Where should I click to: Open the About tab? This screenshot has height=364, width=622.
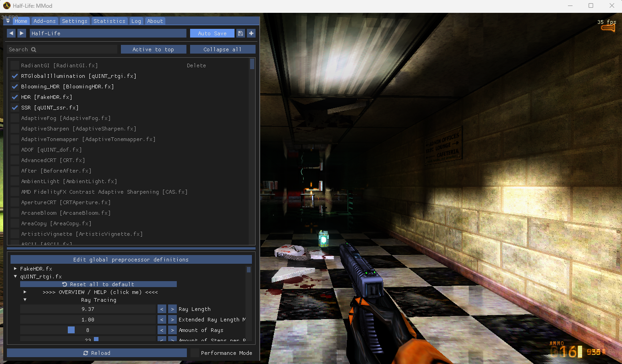click(x=155, y=21)
